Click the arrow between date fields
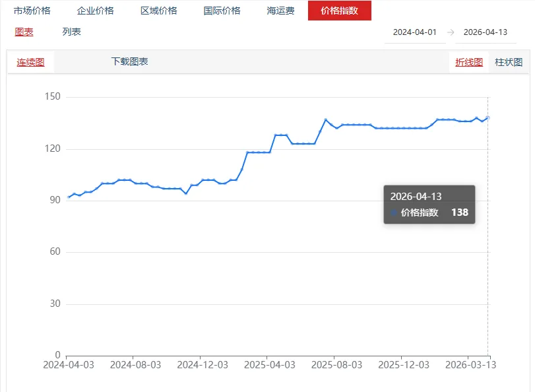The width and height of the screenshot is (535, 392). (x=451, y=32)
